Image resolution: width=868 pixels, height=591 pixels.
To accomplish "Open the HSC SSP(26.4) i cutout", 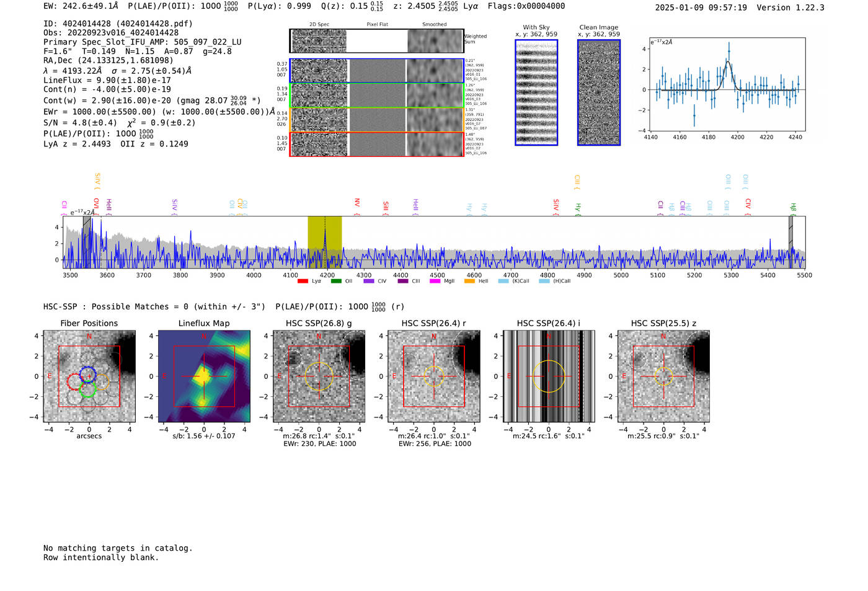I will tap(549, 376).
